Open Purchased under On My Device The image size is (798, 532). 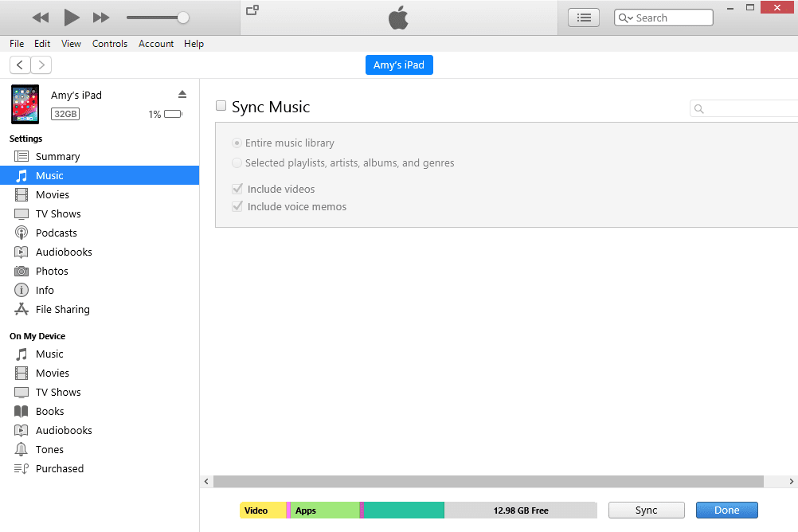click(x=100, y=468)
